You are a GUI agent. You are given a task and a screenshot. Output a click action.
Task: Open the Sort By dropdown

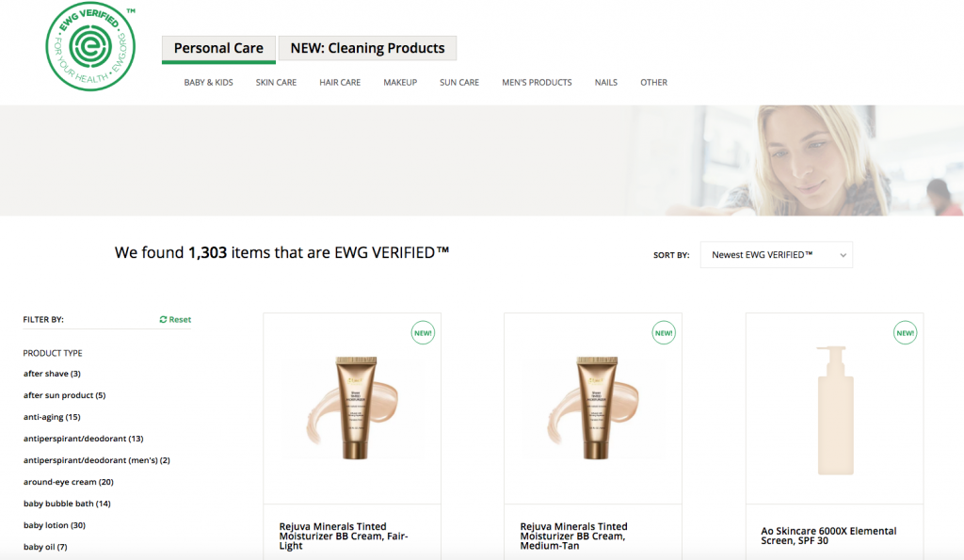click(777, 254)
